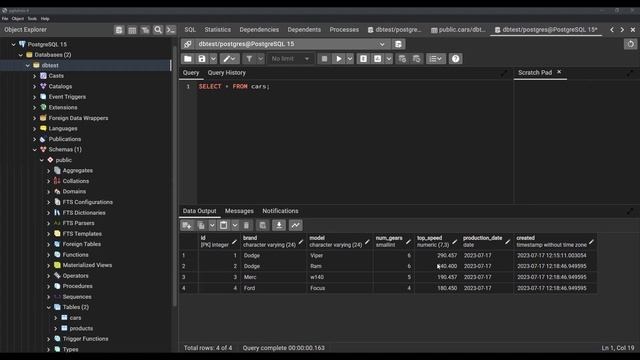Switch to the public.cars/dbt... tab
Viewport: 640px width, 360px height.
(x=458, y=30)
